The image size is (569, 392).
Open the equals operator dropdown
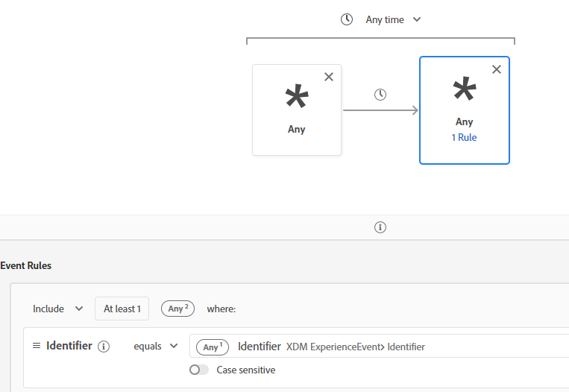156,347
